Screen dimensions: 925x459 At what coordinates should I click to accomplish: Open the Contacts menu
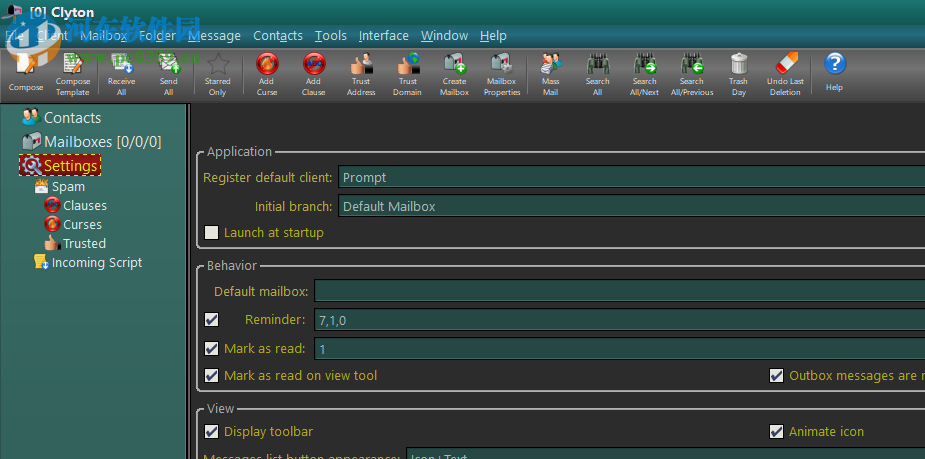(278, 35)
